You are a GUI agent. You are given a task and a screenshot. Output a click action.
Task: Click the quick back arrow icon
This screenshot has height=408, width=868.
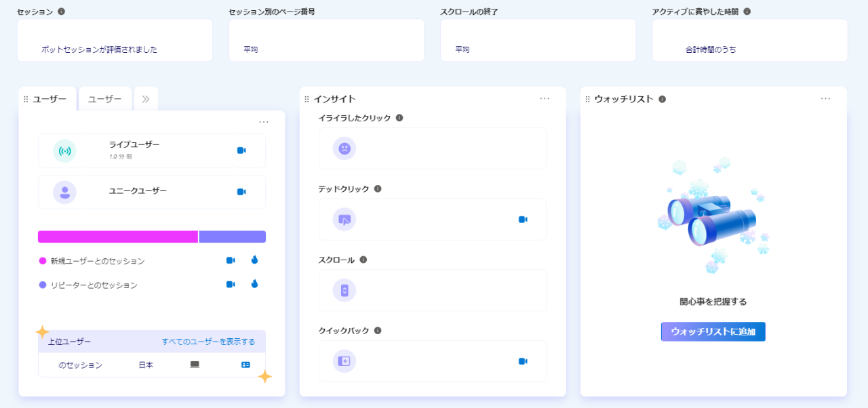pyautogui.click(x=344, y=361)
